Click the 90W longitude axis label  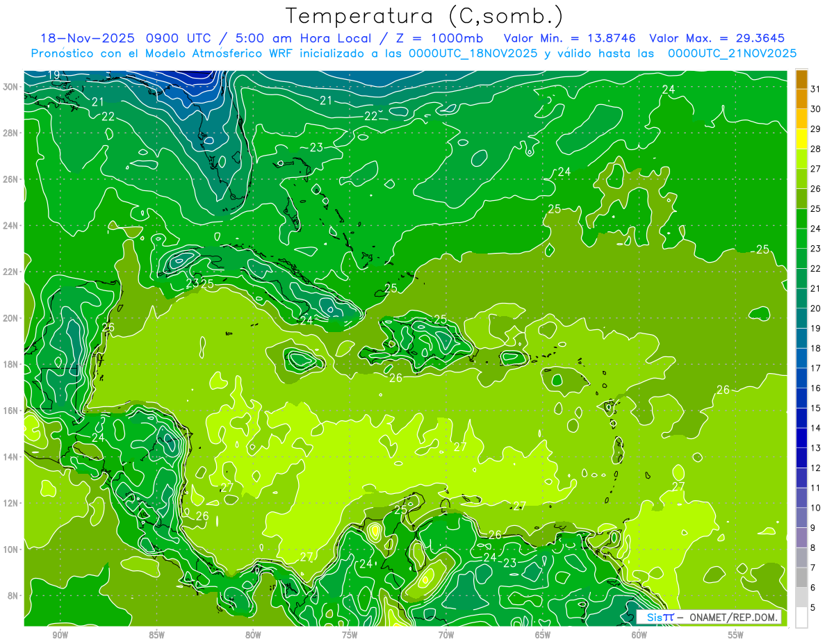click(x=60, y=635)
